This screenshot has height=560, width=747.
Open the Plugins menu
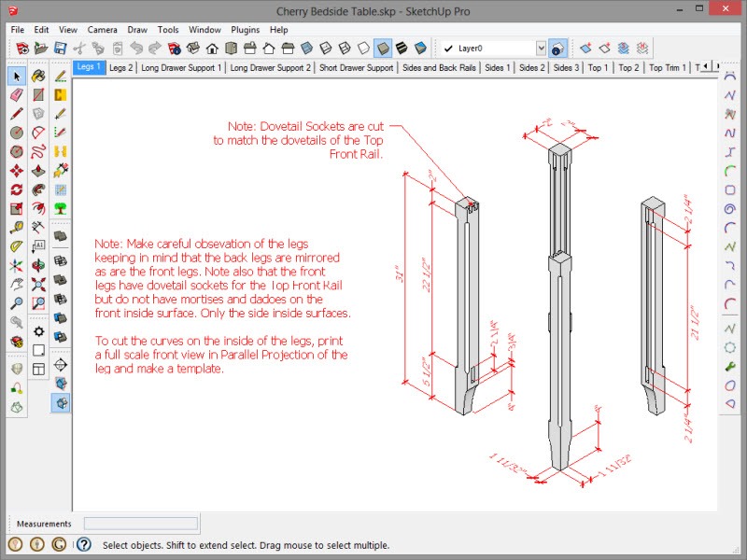tap(245, 30)
